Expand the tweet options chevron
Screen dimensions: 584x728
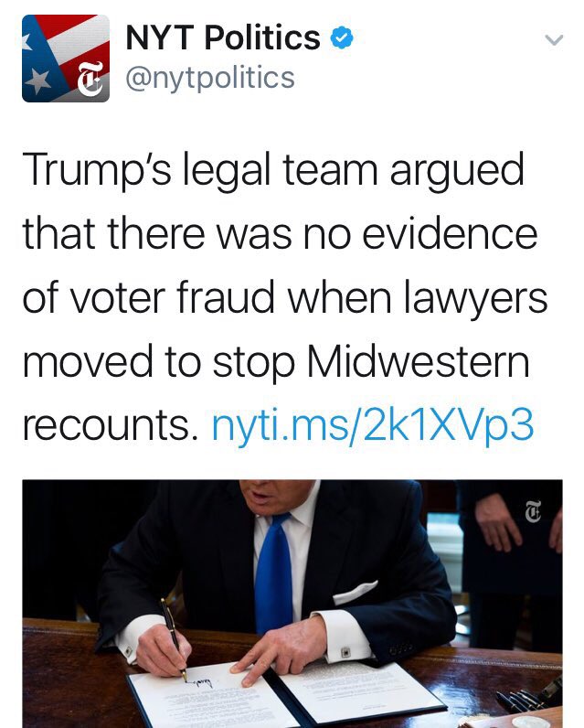click(554, 40)
